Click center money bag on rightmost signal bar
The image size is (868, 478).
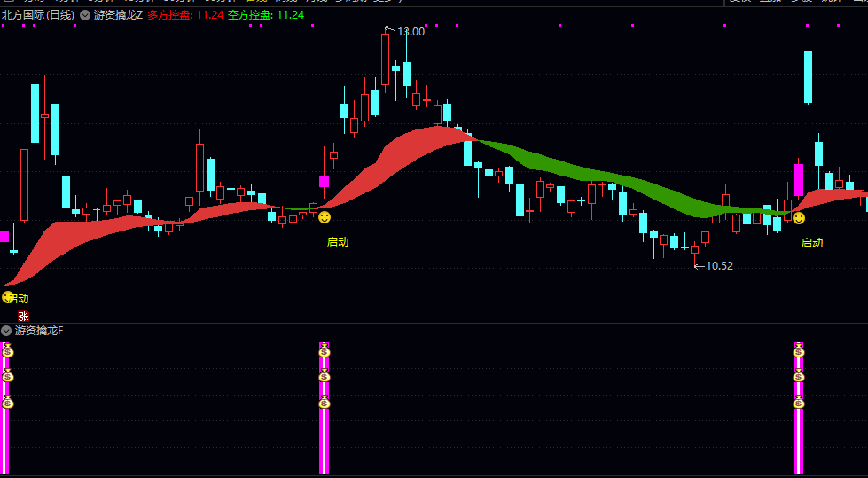798,375
